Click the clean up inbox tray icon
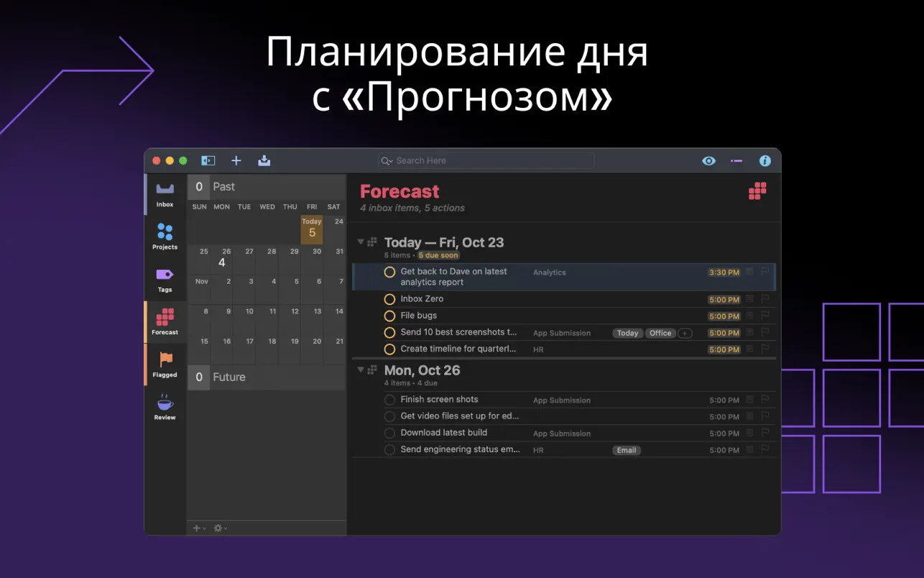924x578 pixels. point(264,161)
